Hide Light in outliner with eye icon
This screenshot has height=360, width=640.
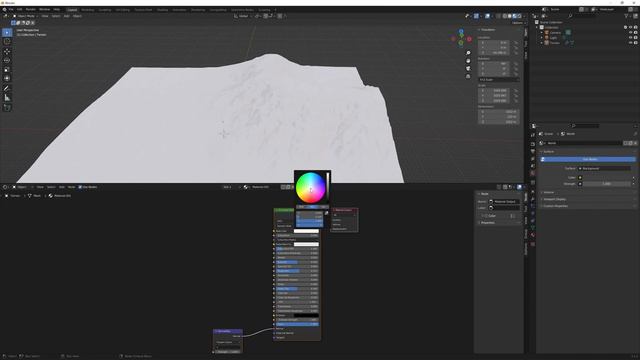631,38
